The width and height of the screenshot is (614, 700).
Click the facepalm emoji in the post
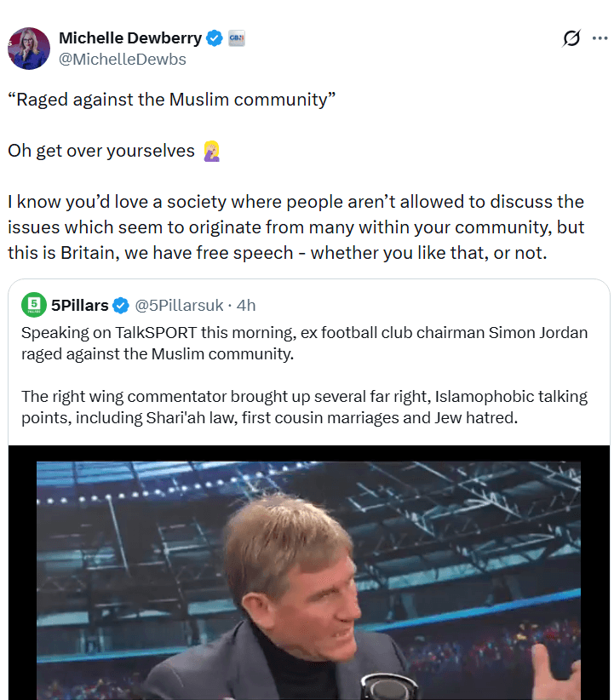click(x=212, y=151)
